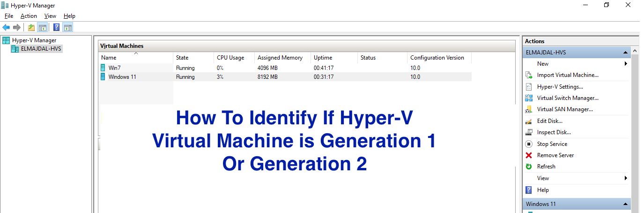Click the blue Help question mark toolbar icon
644x213 pixels.
pyautogui.click(x=57, y=27)
